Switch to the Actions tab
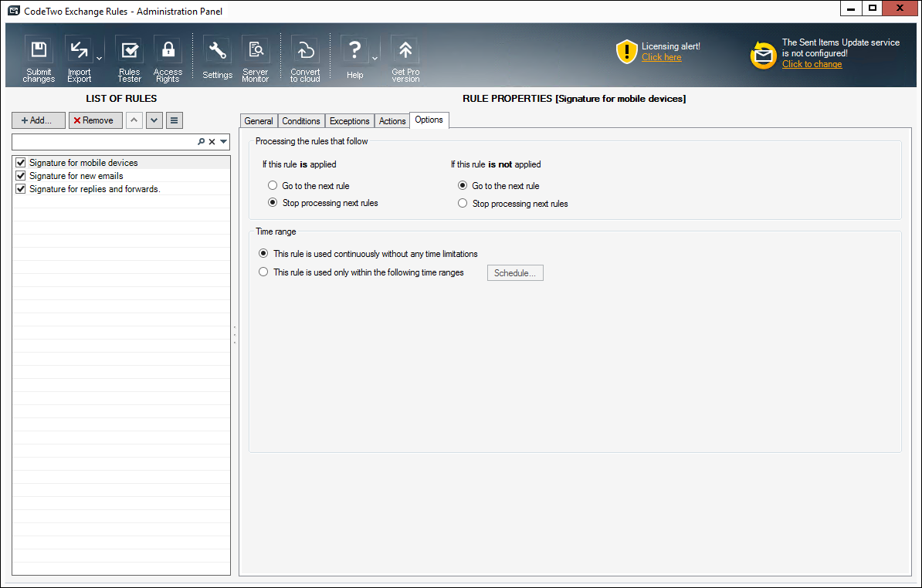 [392, 121]
